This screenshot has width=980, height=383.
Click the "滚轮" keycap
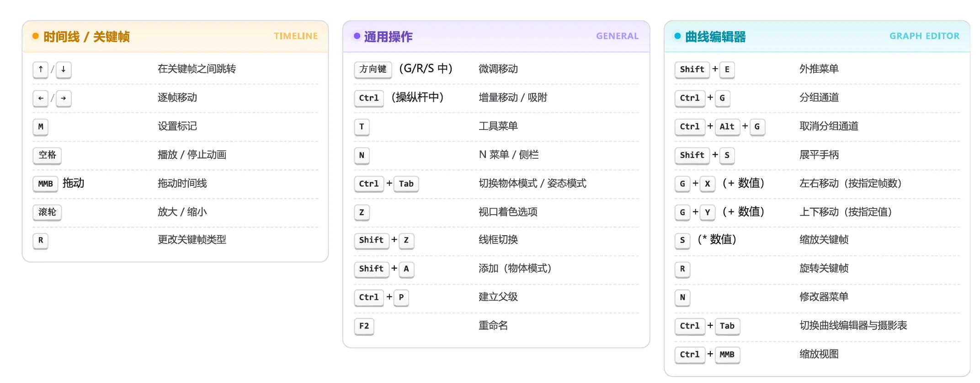click(47, 212)
